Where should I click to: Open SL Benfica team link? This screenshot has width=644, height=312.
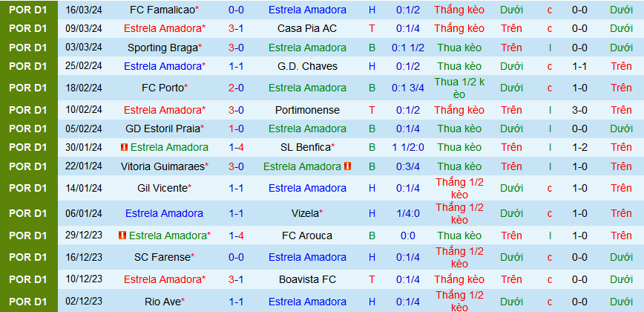307,147
